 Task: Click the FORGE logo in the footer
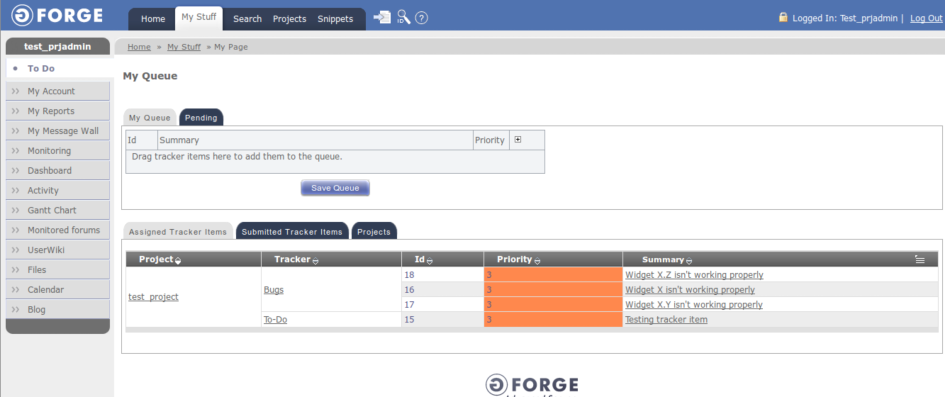click(x=532, y=386)
